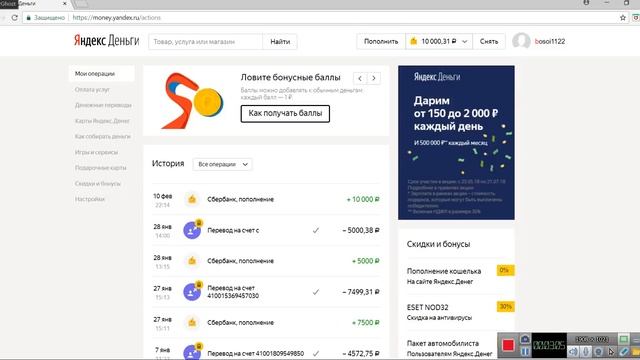Show previous bonus banner with left arrow
This screenshot has width=640, height=360.
[x=360, y=78]
